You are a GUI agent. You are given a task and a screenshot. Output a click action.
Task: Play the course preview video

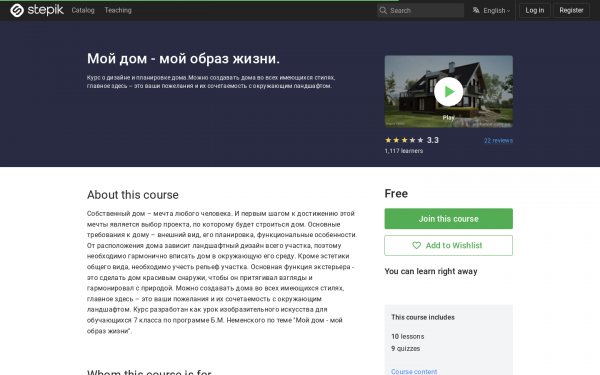(x=448, y=92)
